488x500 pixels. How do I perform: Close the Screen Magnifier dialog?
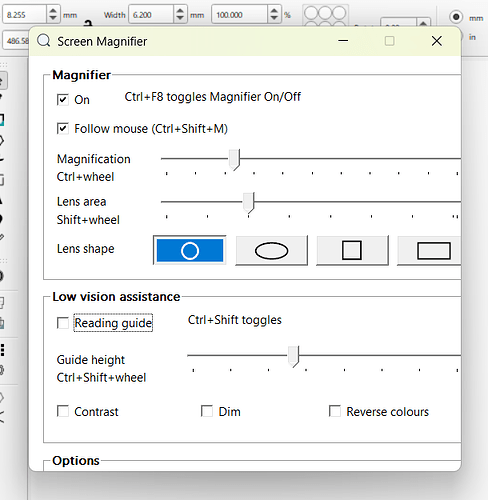(437, 41)
